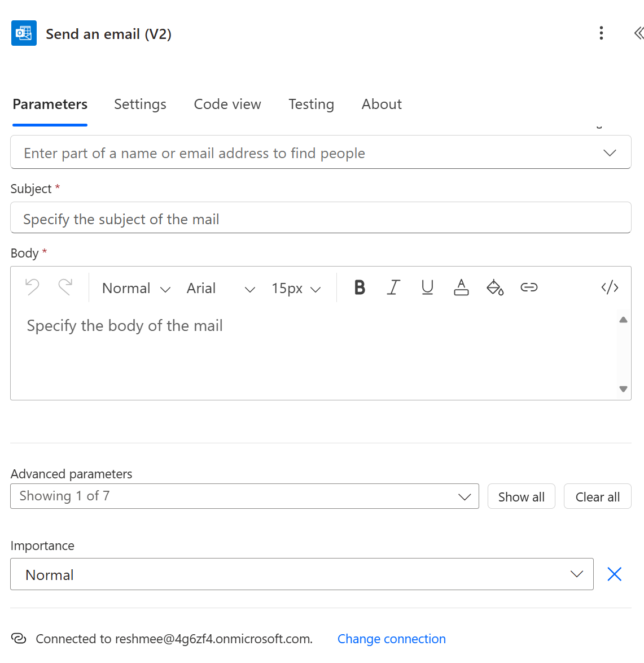Apply Bold formatting in the email body
Image resolution: width=644 pixels, height=663 pixels.
[360, 287]
